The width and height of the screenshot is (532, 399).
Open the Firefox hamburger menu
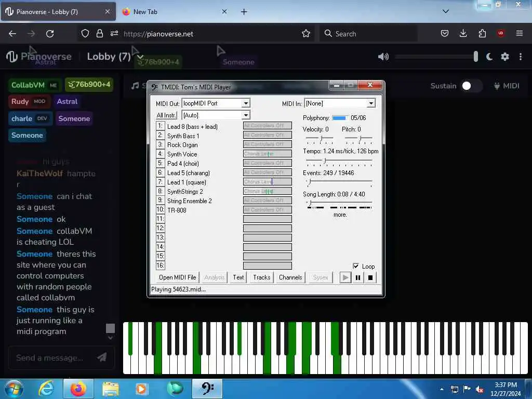520,33
